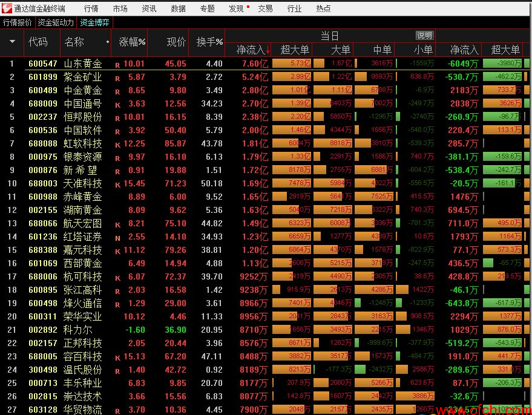This screenshot has height=415, width=532.
Task: Sort by 小单 column header
Action: (423, 50)
